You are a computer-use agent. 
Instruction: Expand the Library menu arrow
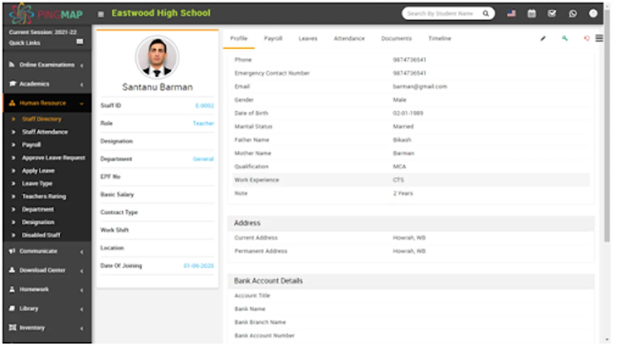pyautogui.click(x=82, y=309)
